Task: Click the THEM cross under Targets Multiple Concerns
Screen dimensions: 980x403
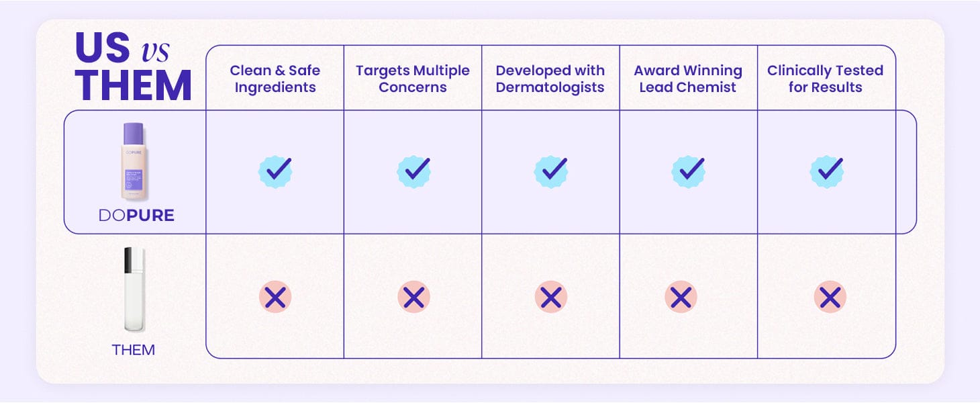Action: tap(413, 297)
